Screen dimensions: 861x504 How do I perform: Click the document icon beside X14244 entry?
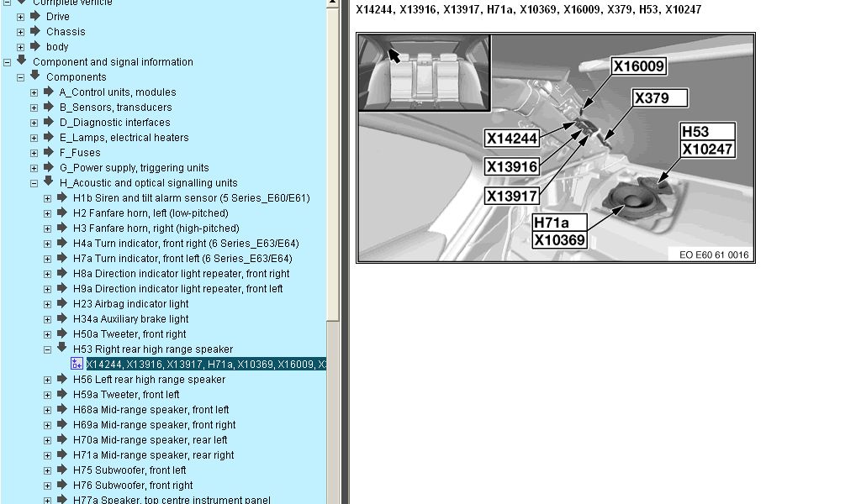coord(77,364)
